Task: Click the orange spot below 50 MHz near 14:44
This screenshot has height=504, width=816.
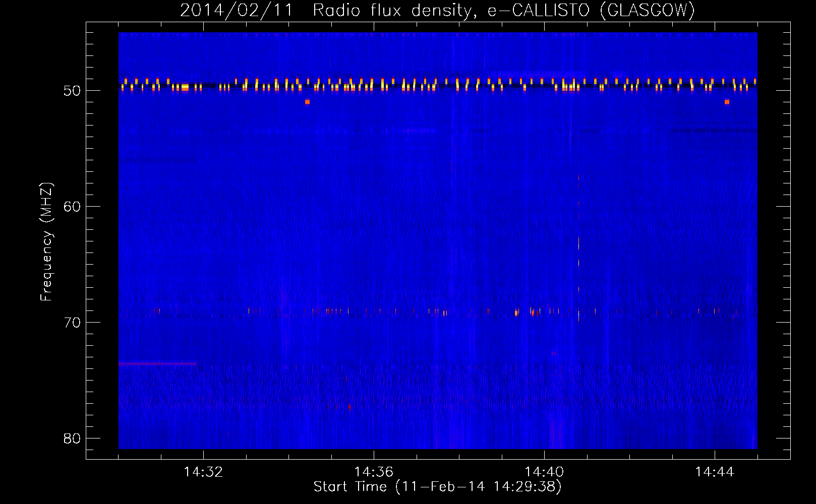Action: coord(727,102)
